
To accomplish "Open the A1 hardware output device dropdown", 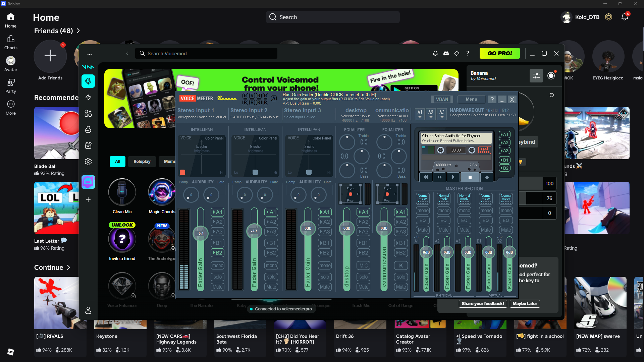I will pos(420,114).
